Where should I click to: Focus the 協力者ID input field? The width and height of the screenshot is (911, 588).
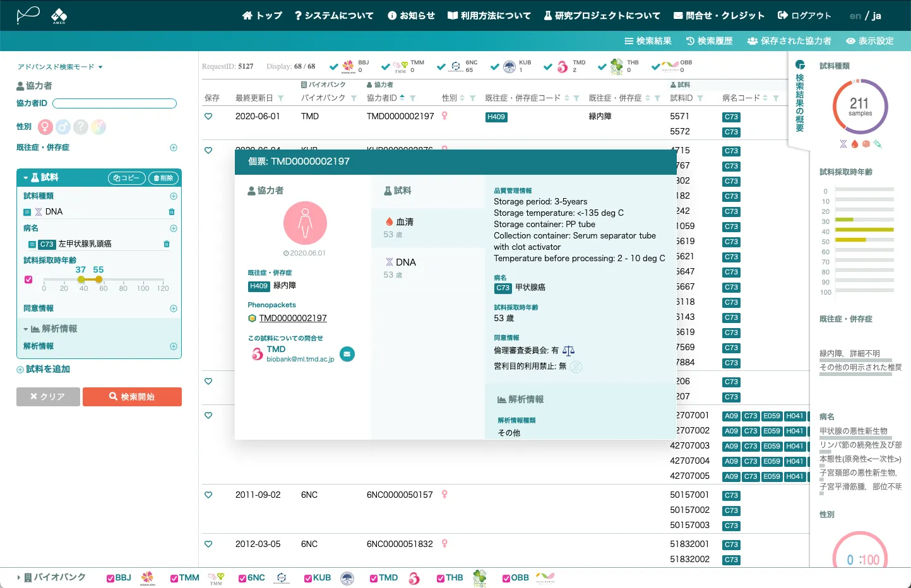point(114,103)
